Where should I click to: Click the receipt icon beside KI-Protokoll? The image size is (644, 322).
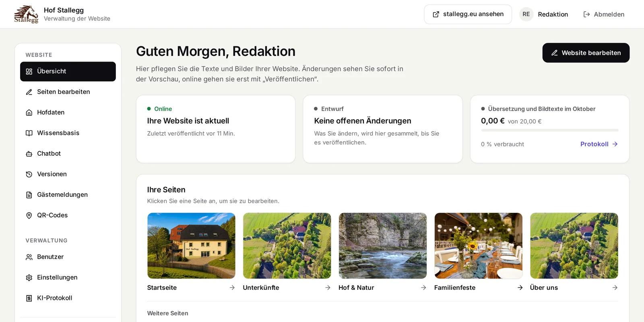click(x=29, y=298)
